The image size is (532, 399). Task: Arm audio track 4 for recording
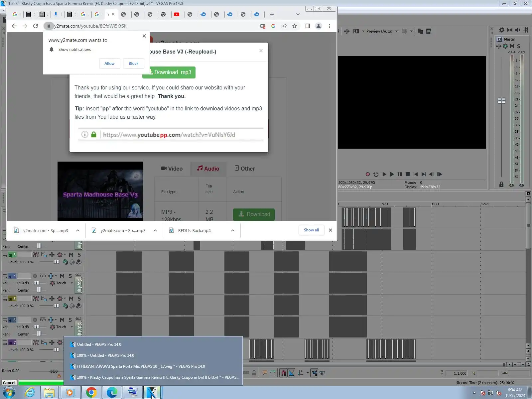(x=35, y=276)
